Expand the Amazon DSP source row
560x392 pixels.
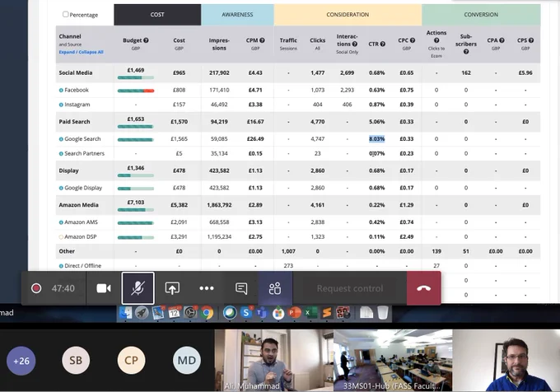point(61,237)
